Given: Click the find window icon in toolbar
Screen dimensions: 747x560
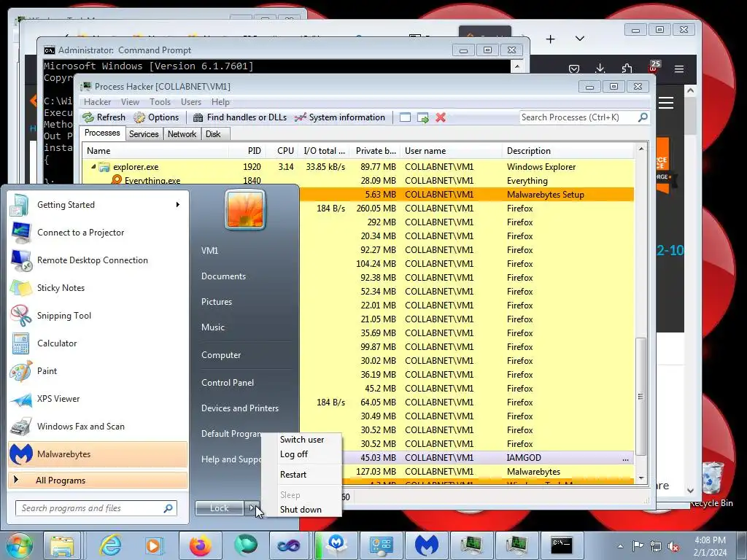Looking at the screenshot, I should [x=405, y=117].
